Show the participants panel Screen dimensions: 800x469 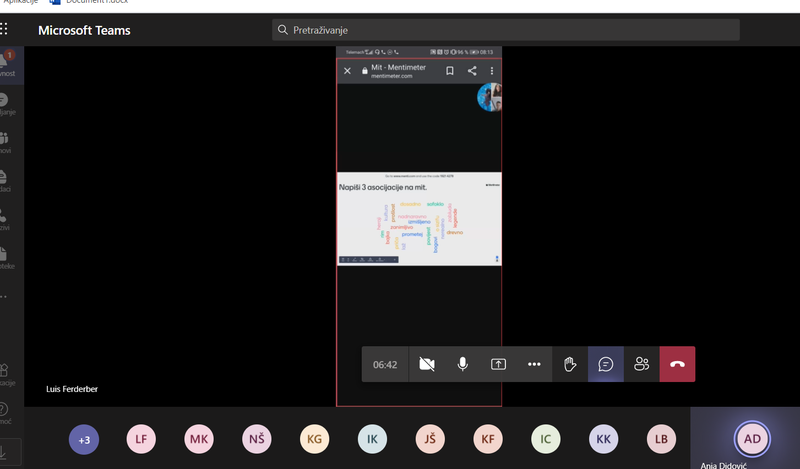tap(641, 364)
